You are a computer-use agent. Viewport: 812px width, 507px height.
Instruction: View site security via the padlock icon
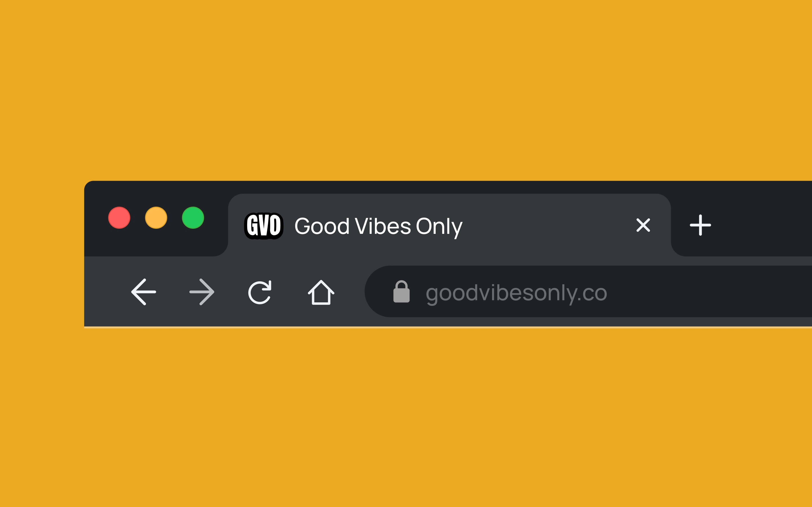coord(401,291)
